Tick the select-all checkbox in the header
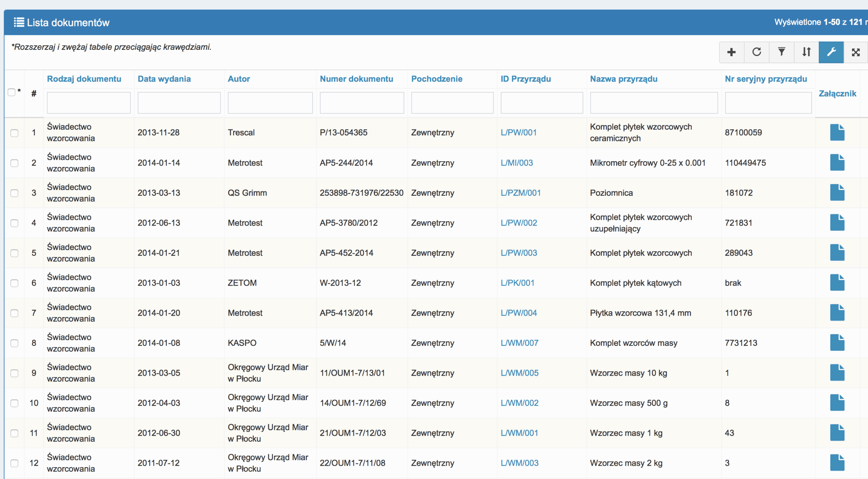Image resolution: width=868 pixels, height=479 pixels. 12,92
